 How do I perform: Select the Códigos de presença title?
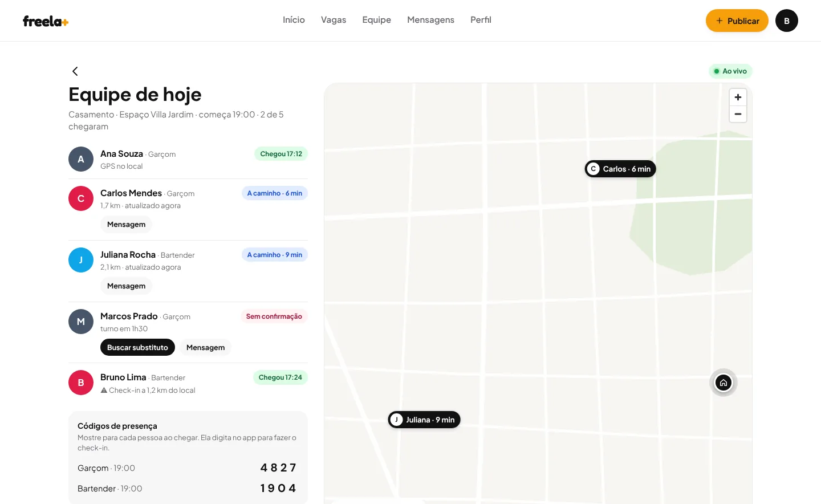(117, 426)
